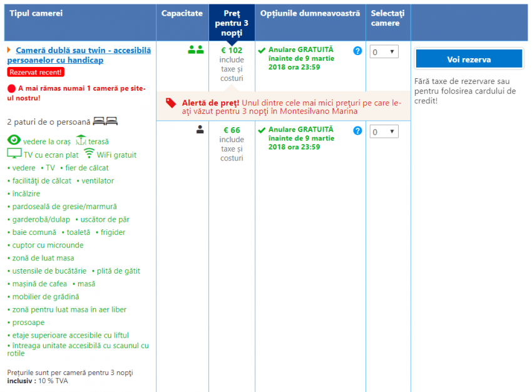Click the "Rezervat recent!" red badge
Viewport: 532px width, 392px height.
coord(36,72)
